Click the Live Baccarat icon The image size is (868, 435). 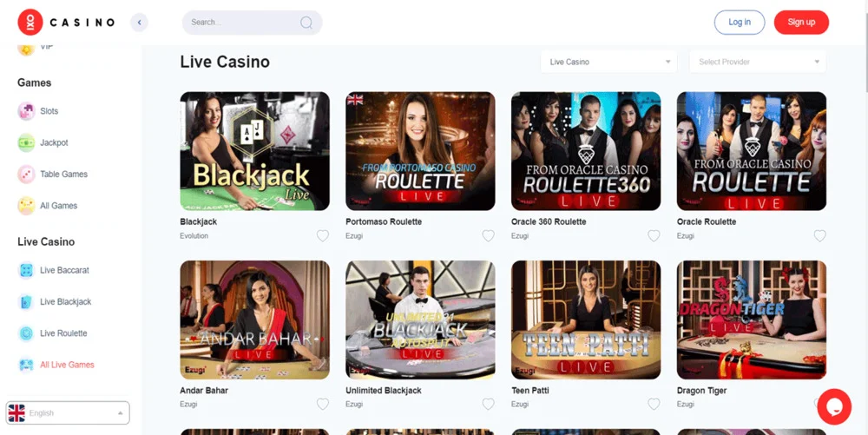26,271
